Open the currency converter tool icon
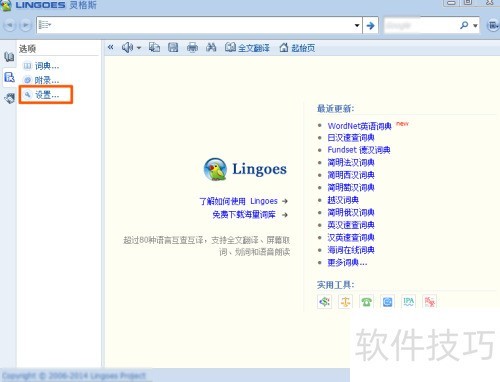This screenshot has height=382, width=500. 324,302
